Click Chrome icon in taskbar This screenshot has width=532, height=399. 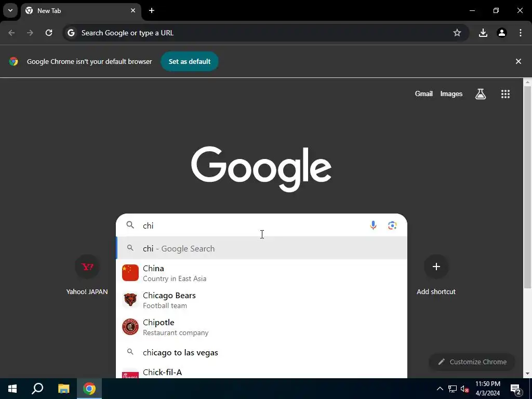(x=89, y=389)
